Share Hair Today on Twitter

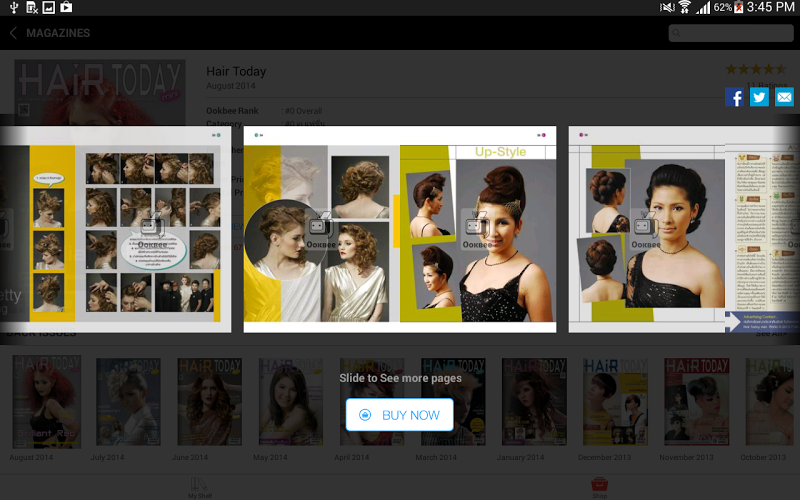[x=759, y=96]
